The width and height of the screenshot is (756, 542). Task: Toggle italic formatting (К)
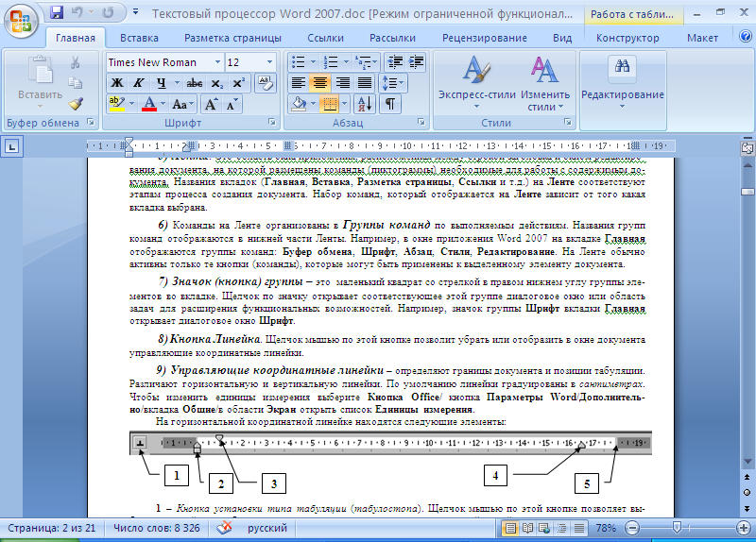click(139, 83)
